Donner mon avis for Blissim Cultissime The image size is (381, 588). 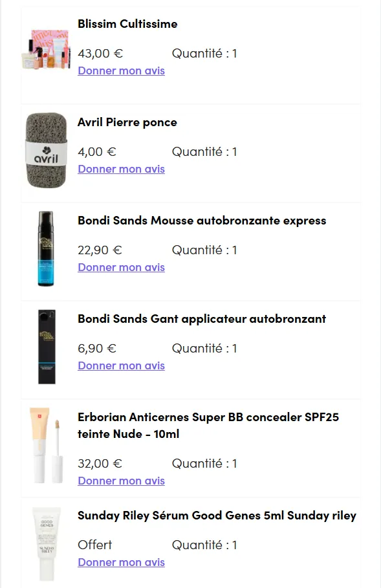click(x=121, y=71)
